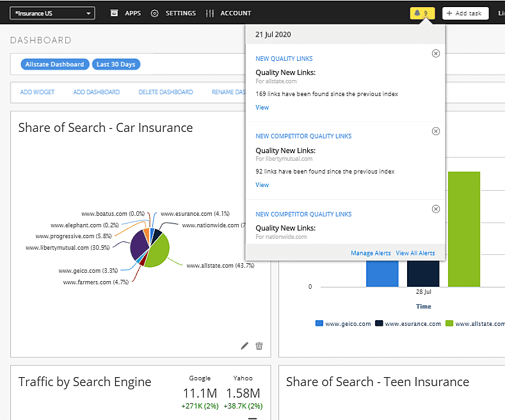This screenshot has height=420, width=505.
Task: Click the 28 Jul axis label
Action: pyautogui.click(x=424, y=292)
